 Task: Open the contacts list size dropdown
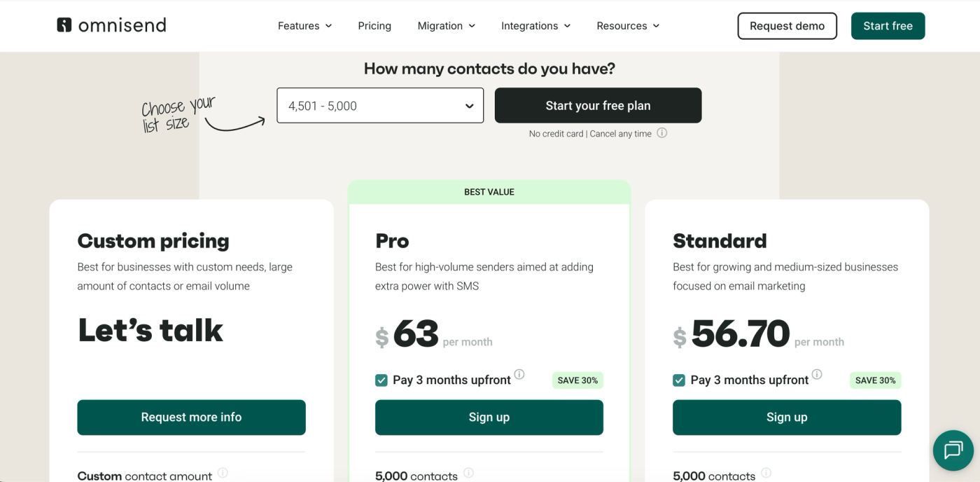pos(380,105)
